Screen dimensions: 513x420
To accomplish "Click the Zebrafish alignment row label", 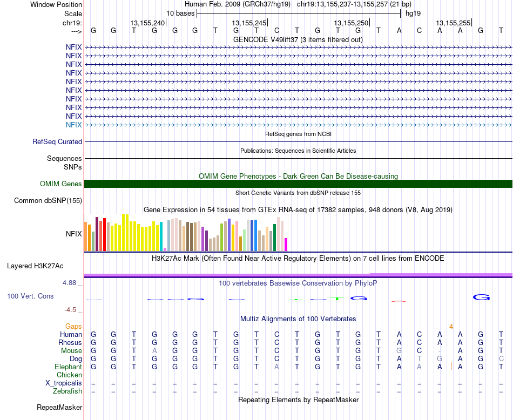I will (67, 391).
